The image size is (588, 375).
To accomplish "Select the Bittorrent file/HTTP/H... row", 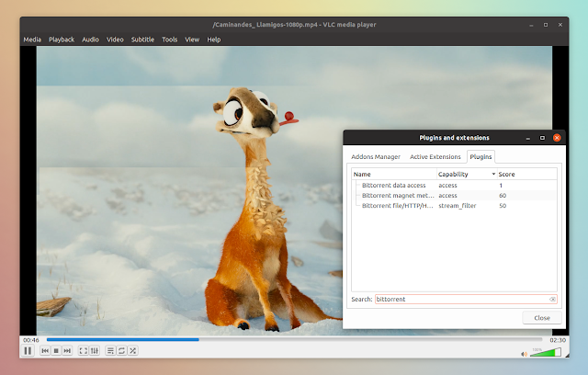I will 454,206.
